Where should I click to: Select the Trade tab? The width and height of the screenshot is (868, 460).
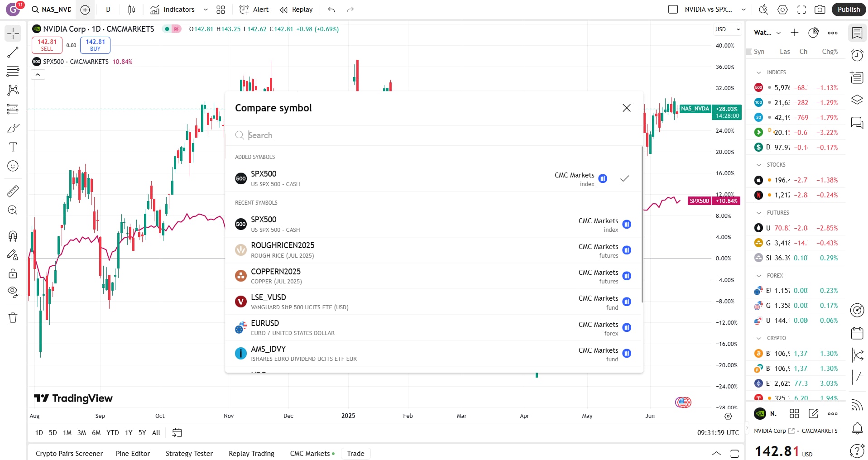tap(356, 454)
